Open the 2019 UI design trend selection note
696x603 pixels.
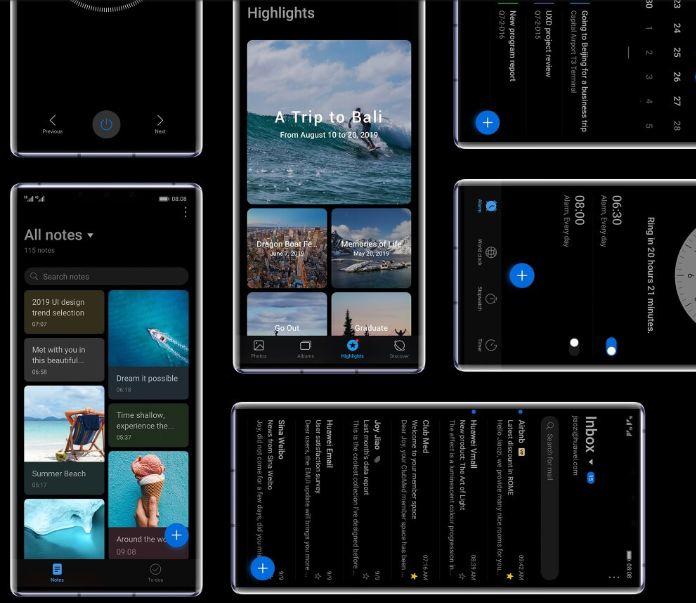[x=64, y=312]
